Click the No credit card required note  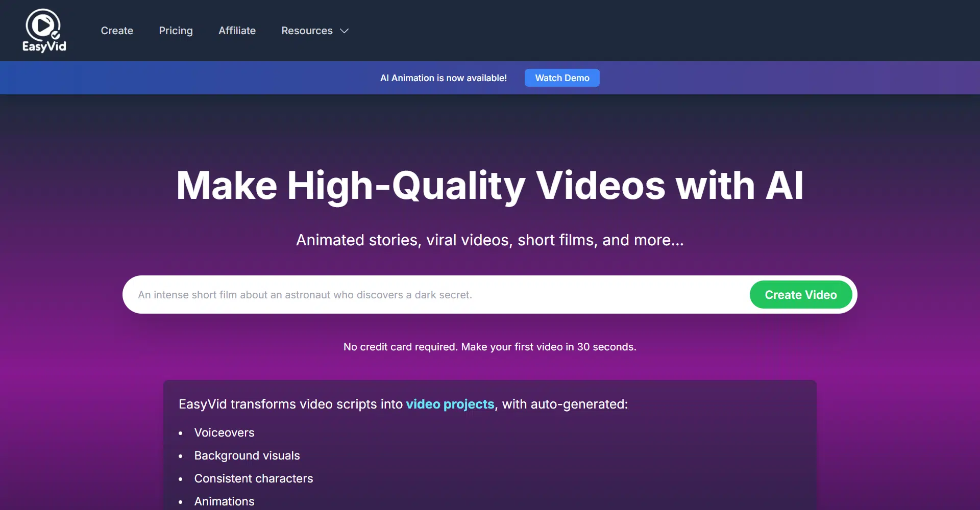click(x=489, y=347)
